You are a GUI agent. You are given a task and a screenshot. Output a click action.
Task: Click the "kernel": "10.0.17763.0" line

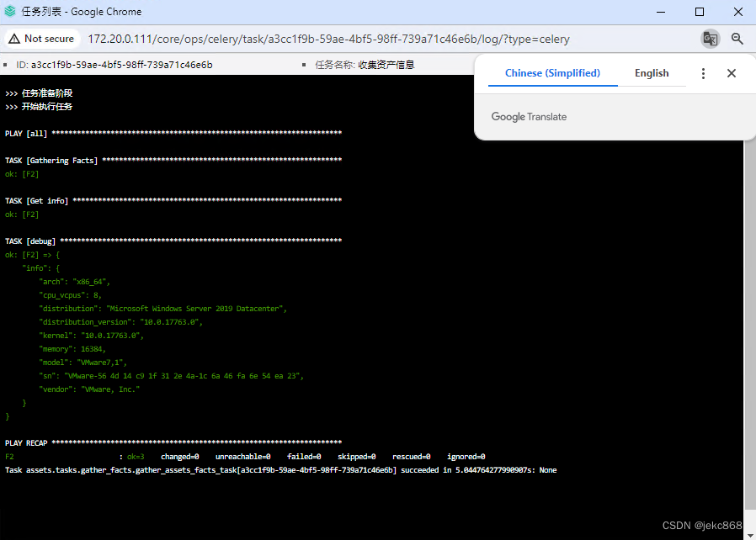(x=91, y=336)
